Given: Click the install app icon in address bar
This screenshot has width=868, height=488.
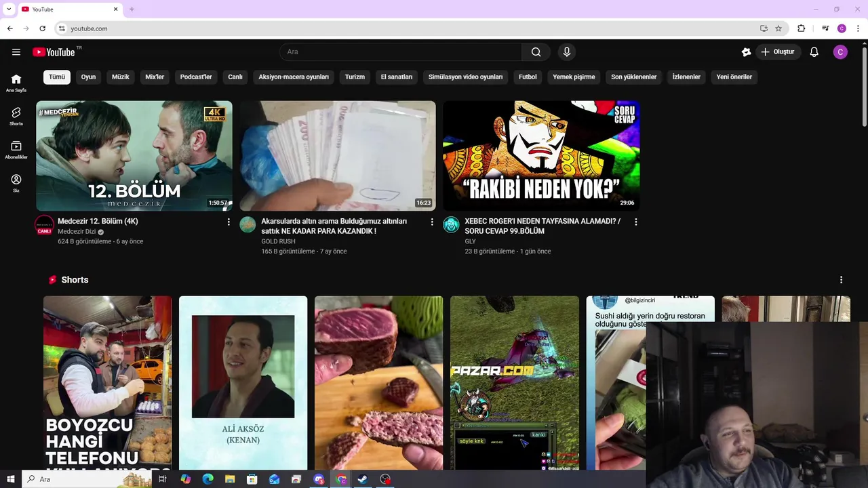Looking at the screenshot, I should [764, 28].
